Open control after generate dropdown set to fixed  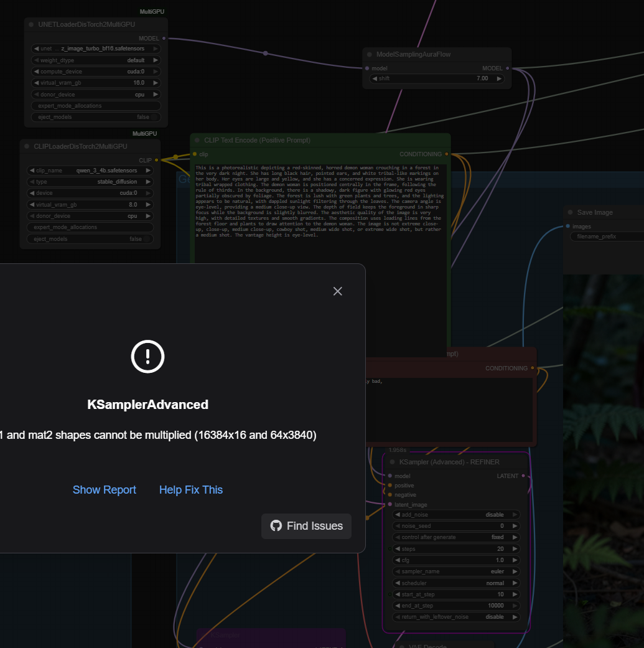point(456,537)
